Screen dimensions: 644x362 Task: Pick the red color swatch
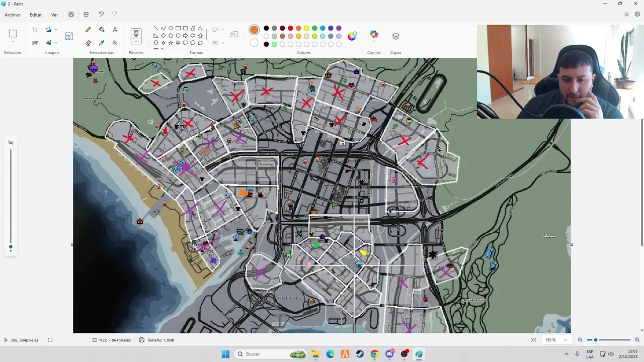(290, 28)
